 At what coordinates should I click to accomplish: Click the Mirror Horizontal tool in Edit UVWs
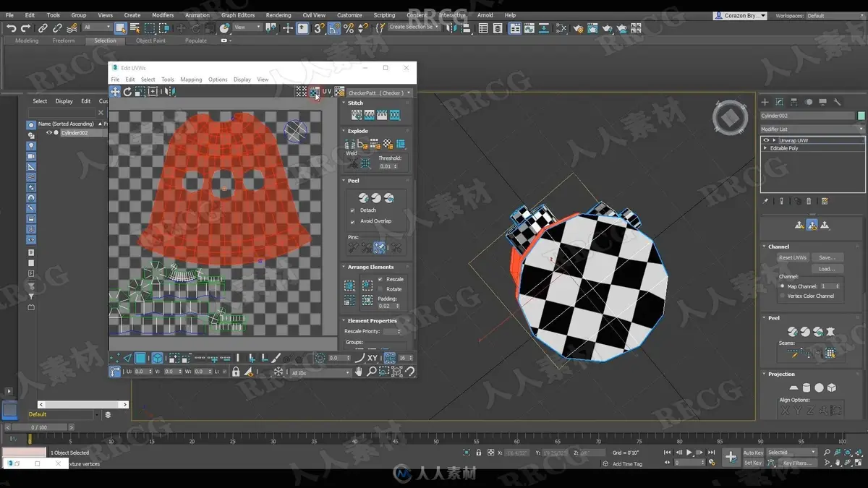(169, 92)
